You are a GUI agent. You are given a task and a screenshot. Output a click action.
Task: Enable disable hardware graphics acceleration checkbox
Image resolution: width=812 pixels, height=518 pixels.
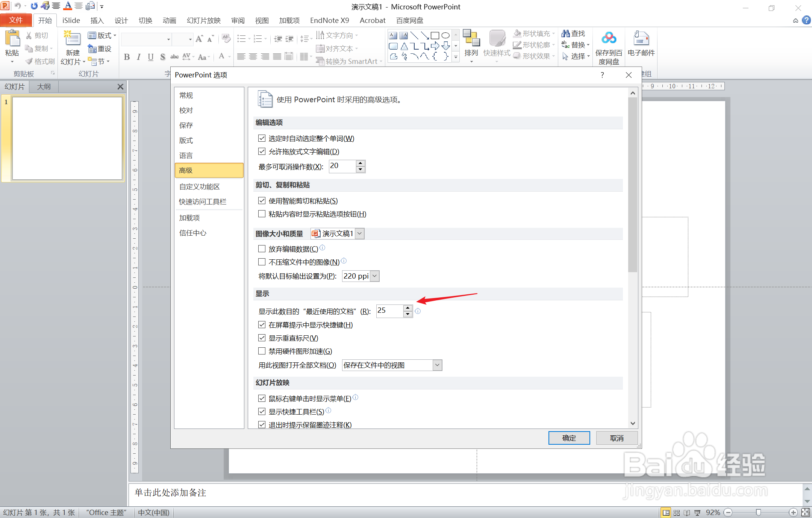click(262, 351)
